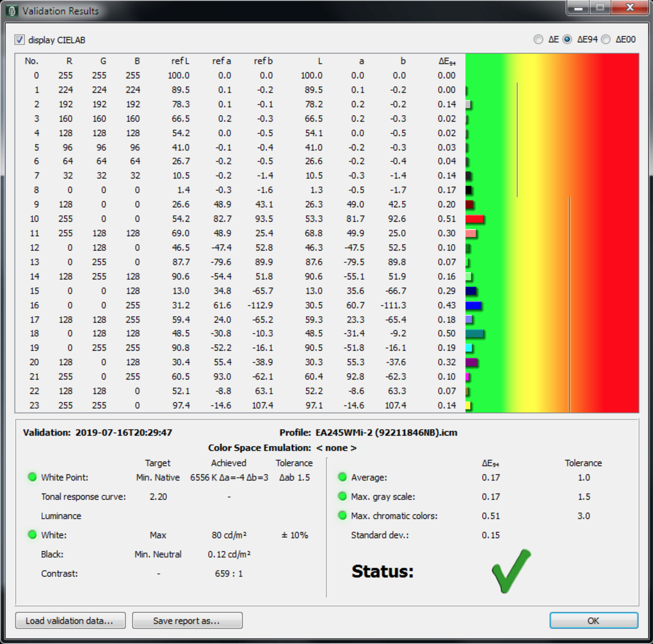Viewport: 653px width, 644px height.
Task: Click the Validation Results title bar app icon
Action: [12, 11]
